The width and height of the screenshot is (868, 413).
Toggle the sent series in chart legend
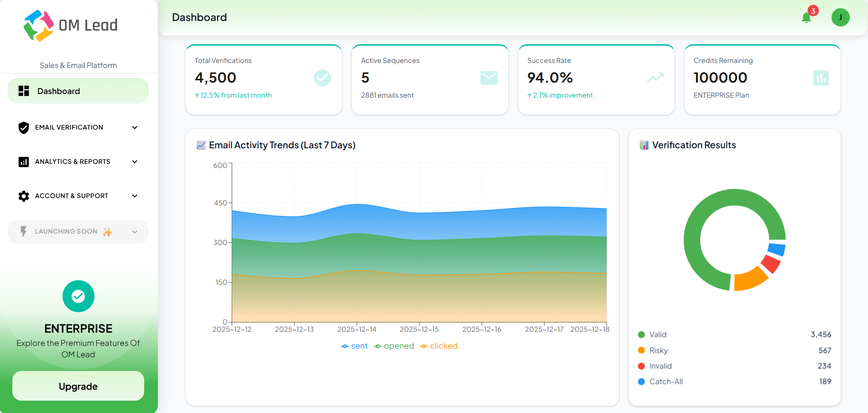[x=354, y=345]
